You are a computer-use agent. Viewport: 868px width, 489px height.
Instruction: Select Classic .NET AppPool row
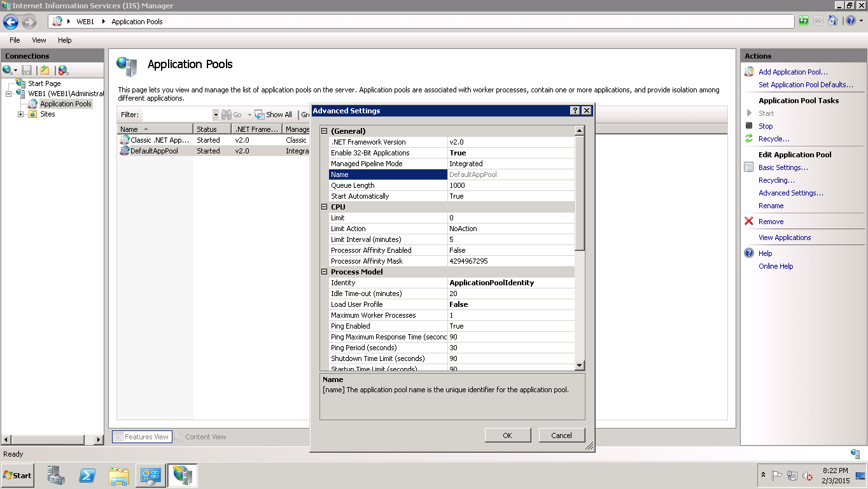(214, 140)
